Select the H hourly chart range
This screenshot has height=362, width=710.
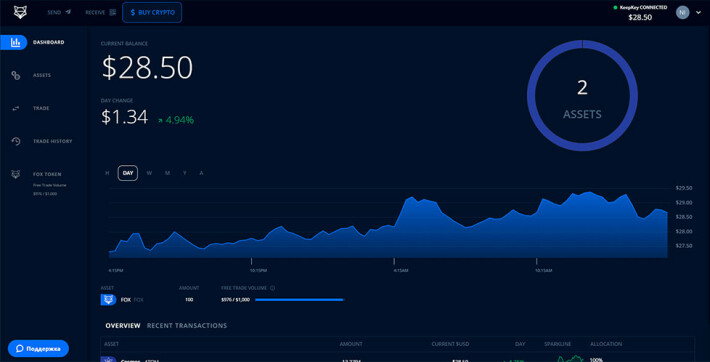(107, 173)
